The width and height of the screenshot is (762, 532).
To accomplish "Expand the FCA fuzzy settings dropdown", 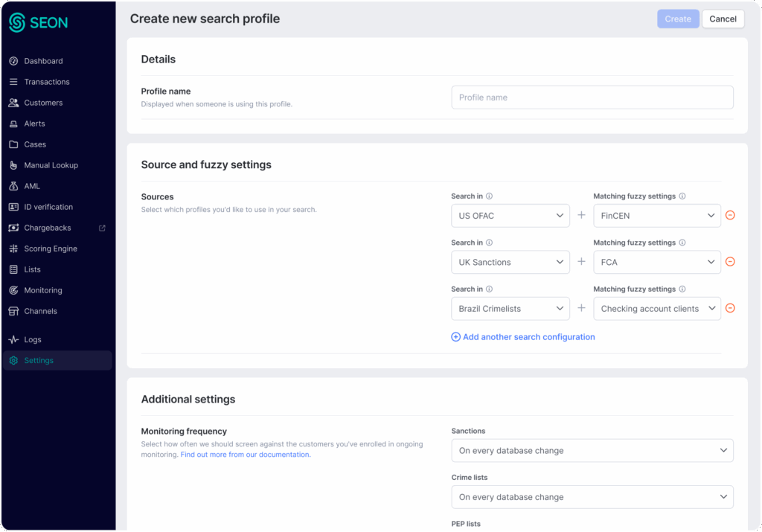I will pos(656,262).
